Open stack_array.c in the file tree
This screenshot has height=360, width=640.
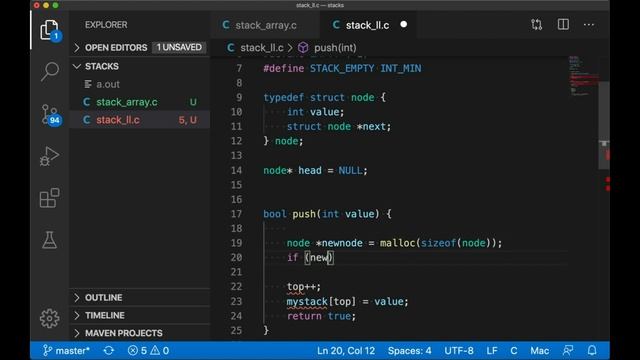[127, 102]
